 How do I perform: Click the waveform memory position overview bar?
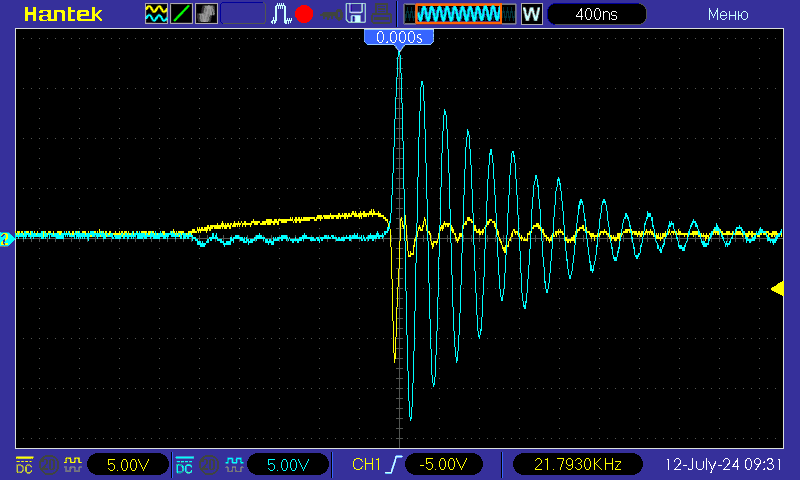tap(460, 14)
